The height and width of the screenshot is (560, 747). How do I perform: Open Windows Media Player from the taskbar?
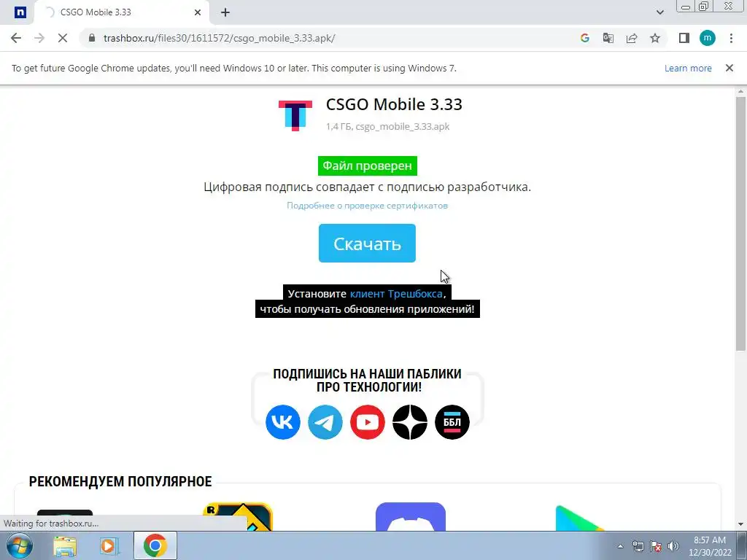click(x=109, y=545)
